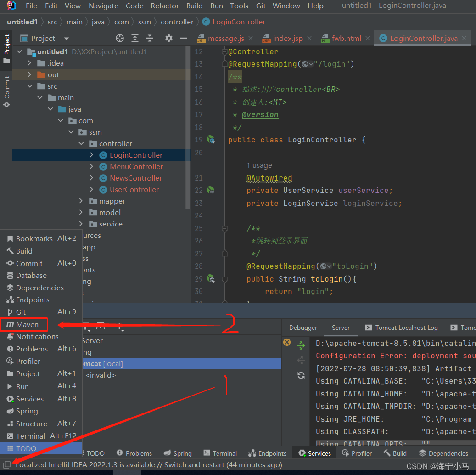
Task: Click the "1 usage" inlay hint
Action: 259,165
